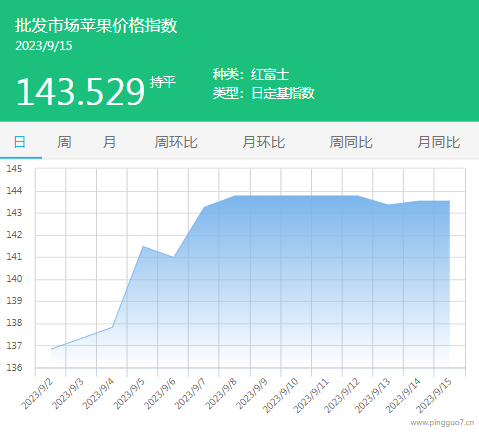Select the 周同比 tab

tap(351, 142)
